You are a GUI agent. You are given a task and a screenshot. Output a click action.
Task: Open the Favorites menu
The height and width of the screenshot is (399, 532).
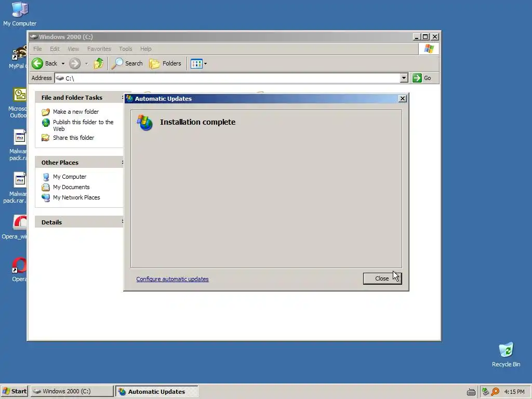click(99, 49)
